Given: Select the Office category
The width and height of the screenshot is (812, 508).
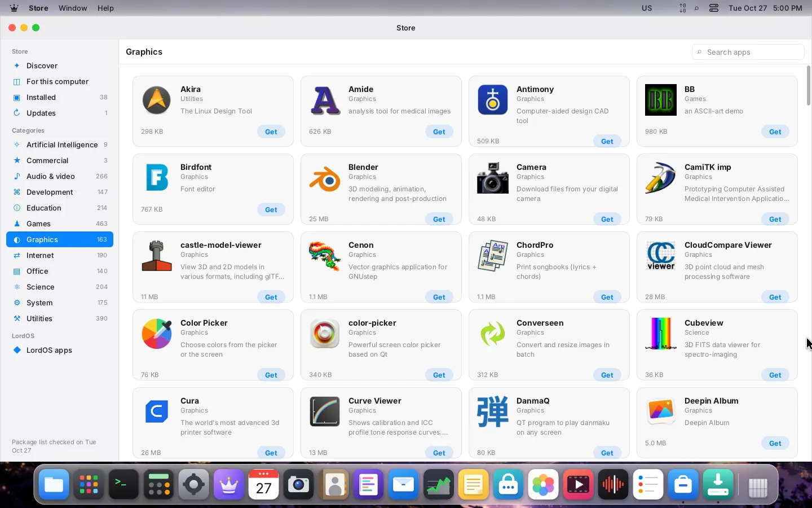Looking at the screenshot, I should (x=60, y=271).
